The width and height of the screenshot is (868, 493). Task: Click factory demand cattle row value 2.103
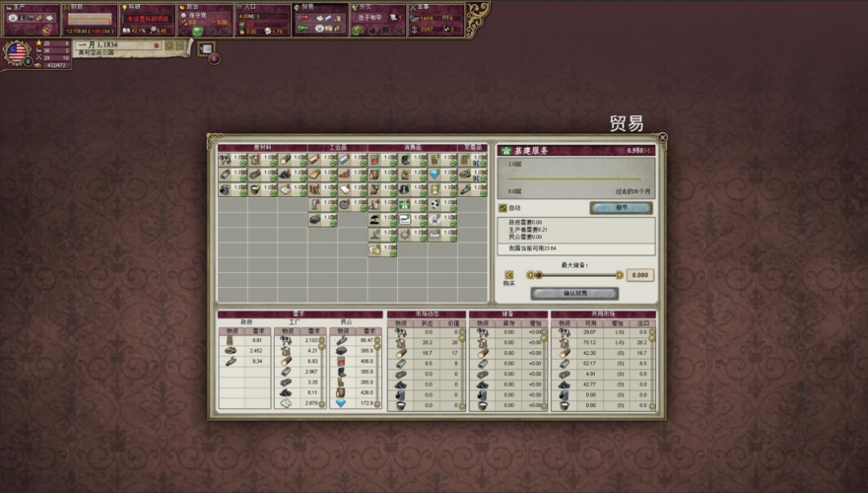[311, 340]
